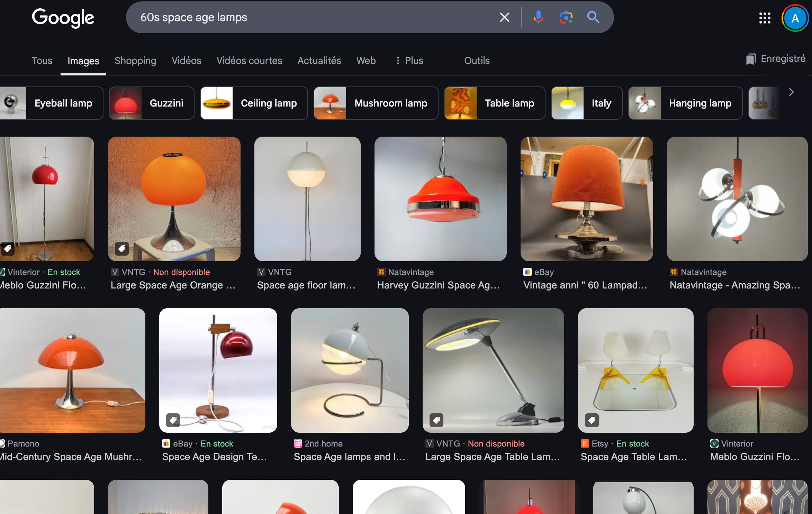
Task: Open the Google apps grid
Action: 765,18
